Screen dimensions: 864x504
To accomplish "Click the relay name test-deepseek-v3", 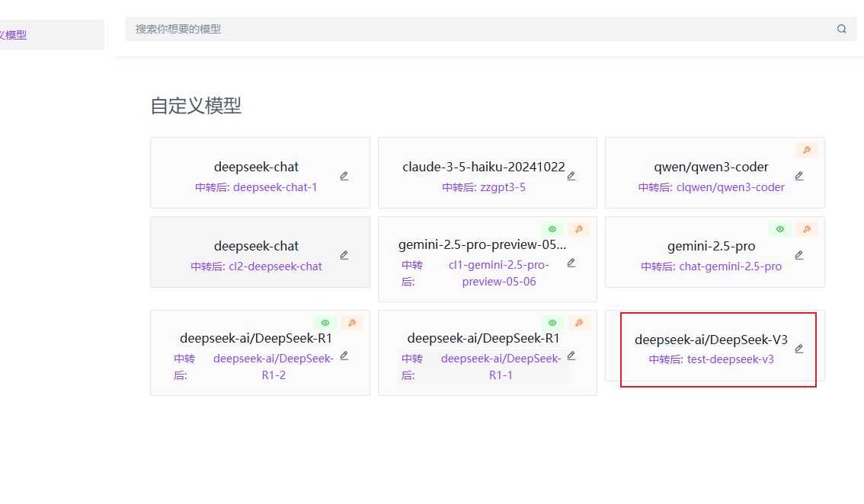I will point(730,359).
